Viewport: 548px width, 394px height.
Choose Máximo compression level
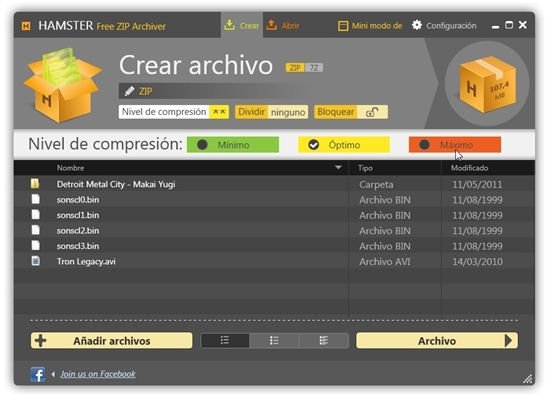click(x=455, y=145)
